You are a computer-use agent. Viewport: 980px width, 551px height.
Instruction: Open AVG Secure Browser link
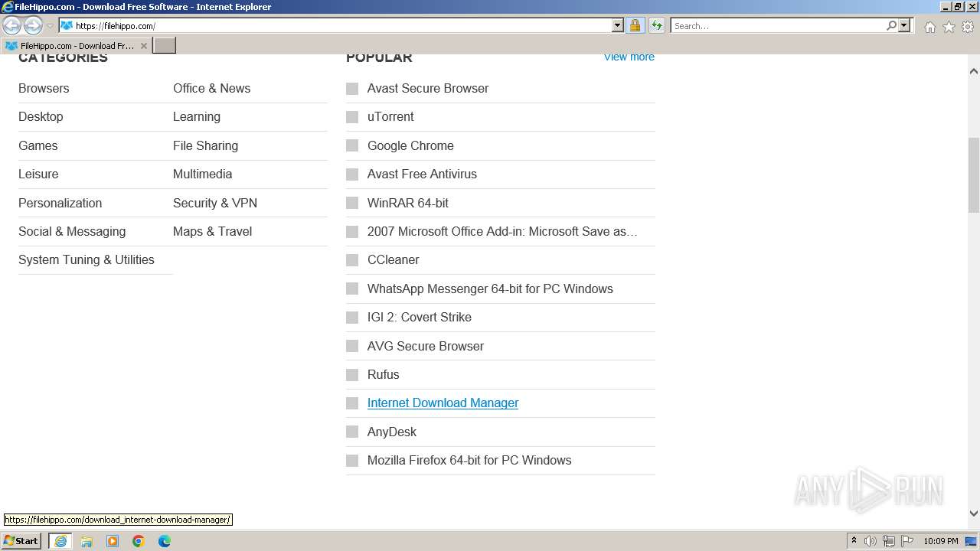[x=426, y=346]
